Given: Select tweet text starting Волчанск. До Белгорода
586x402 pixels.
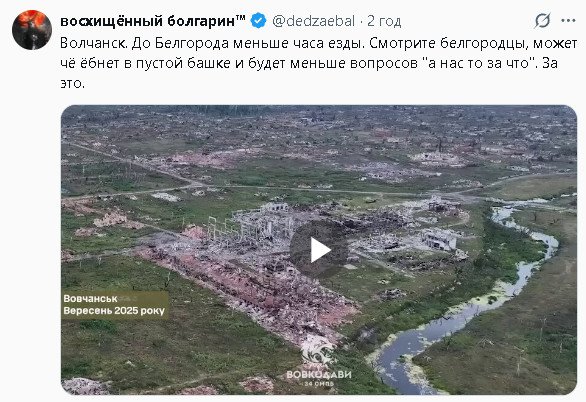Looking at the screenshot, I should (318, 63).
